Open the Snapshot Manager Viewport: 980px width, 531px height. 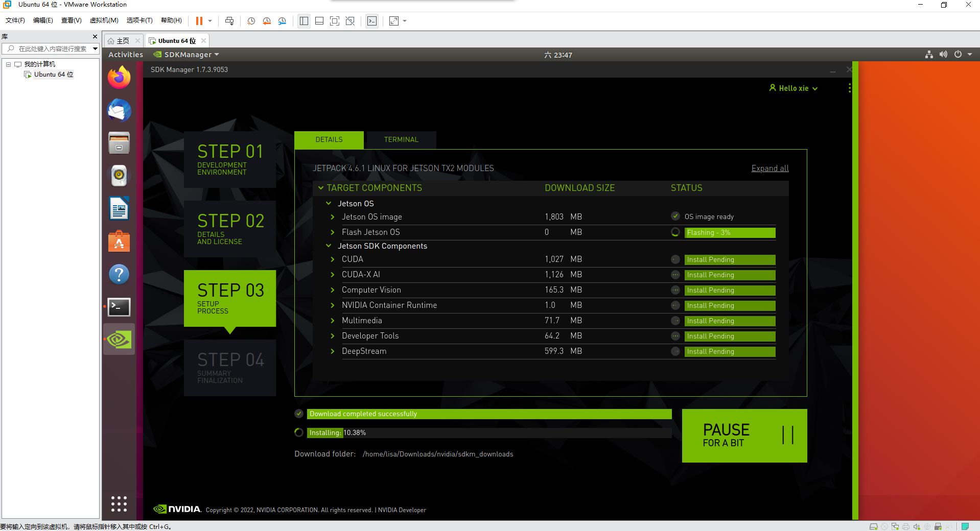pos(282,21)
